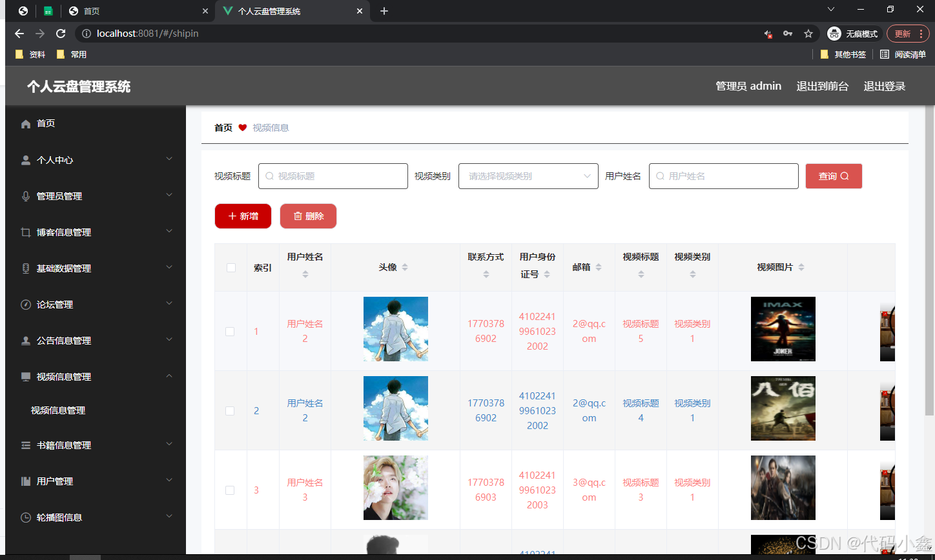Expand 管理员管理 menu chevron
935x560 pixels.
pos(169,195)
